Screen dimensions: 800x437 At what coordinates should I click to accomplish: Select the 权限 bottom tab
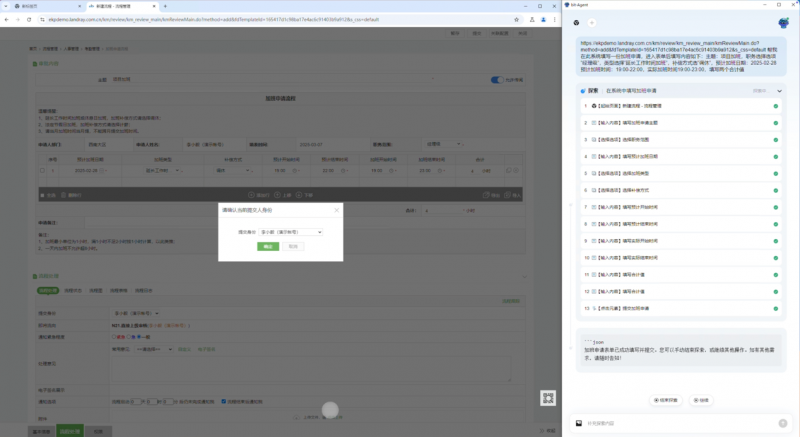98,431
